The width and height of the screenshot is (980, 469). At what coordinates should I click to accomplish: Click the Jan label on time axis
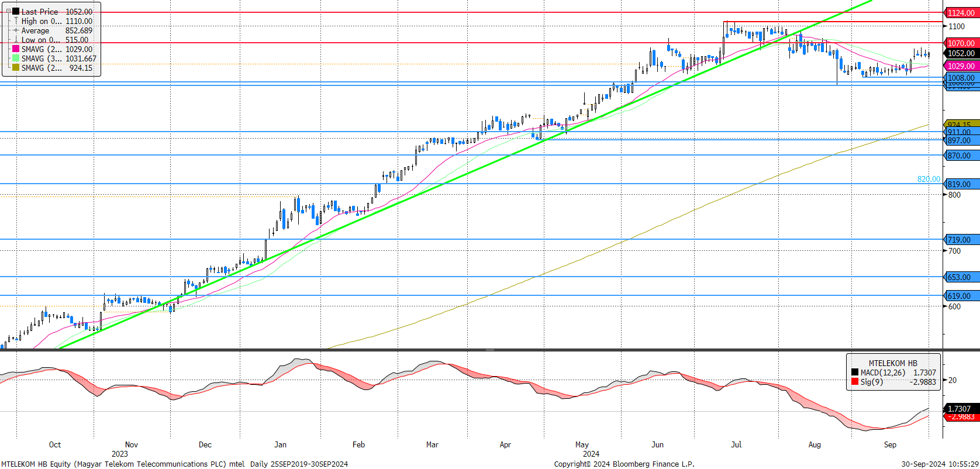pyautogui.click(x=281, y=444)
